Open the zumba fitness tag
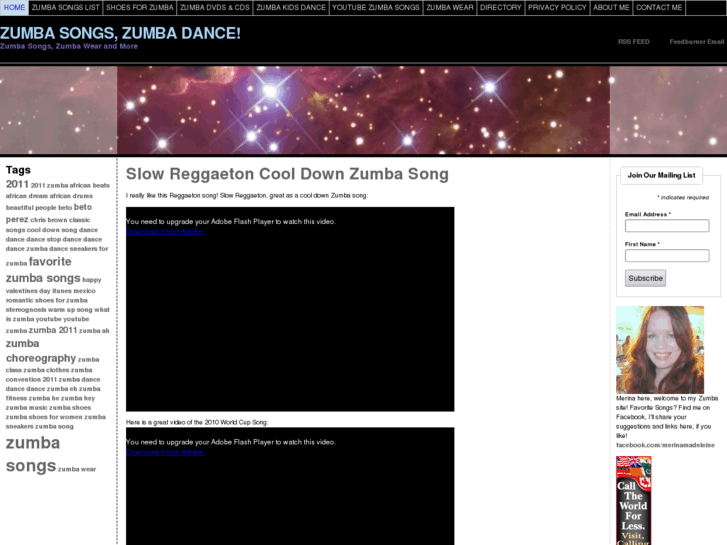This screenshot has width=727, height=545. pos(52,393)
